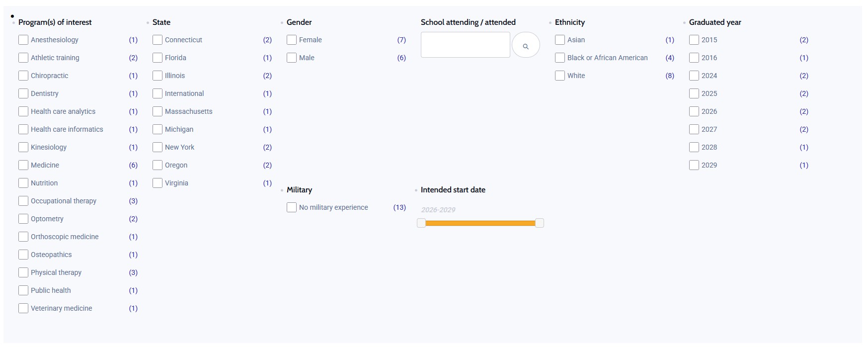Click the School attending text field
Viewport: 868px width, 349px height.
click(465, 45)
